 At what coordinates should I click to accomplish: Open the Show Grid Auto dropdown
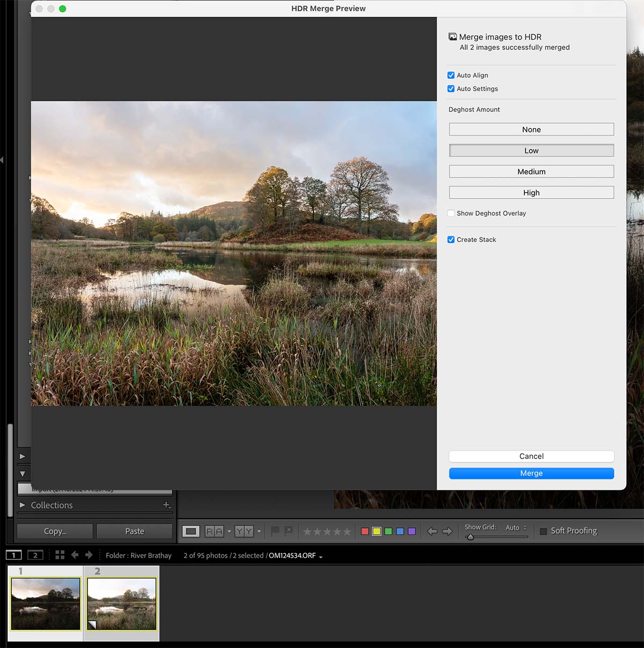pos(516,527)
